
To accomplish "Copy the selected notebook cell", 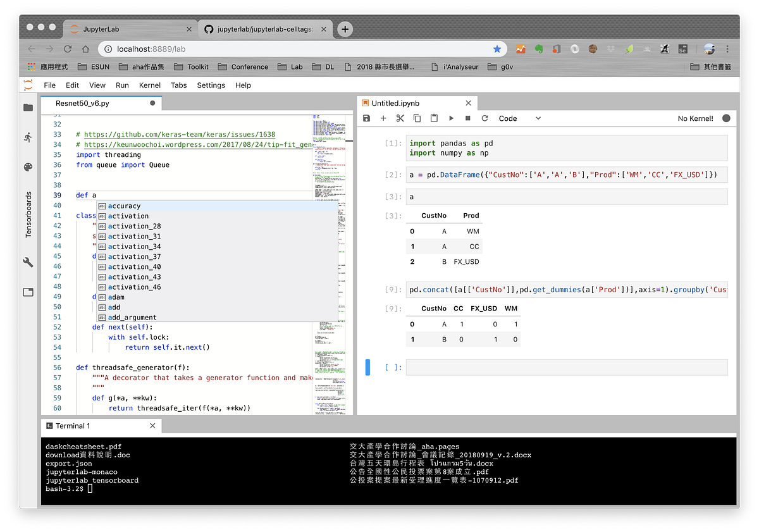I will click(416, 118).
